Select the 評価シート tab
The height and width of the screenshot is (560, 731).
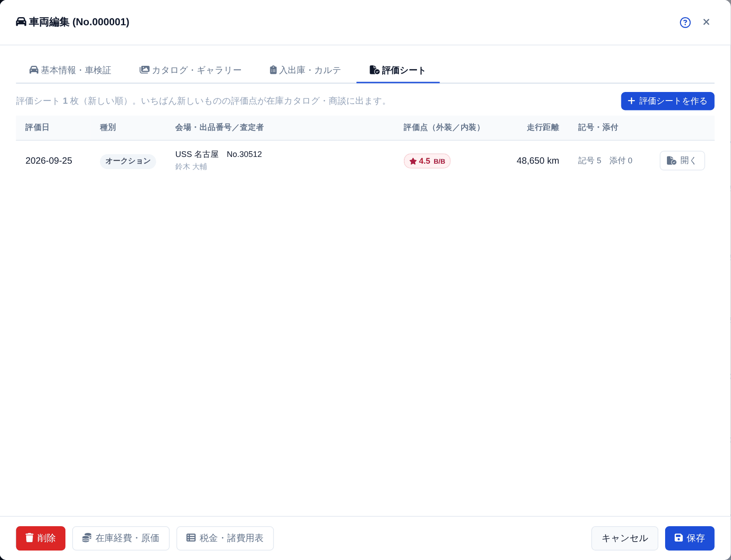pos(398,70)
